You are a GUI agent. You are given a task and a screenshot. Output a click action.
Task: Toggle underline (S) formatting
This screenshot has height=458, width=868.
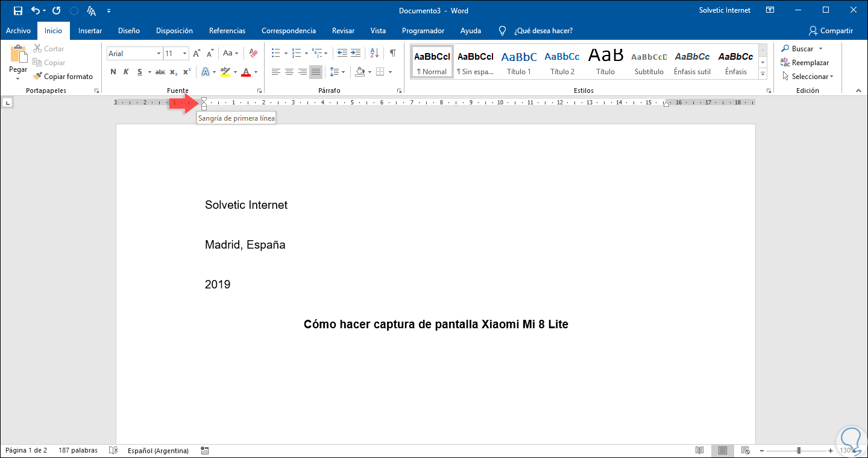139,72
